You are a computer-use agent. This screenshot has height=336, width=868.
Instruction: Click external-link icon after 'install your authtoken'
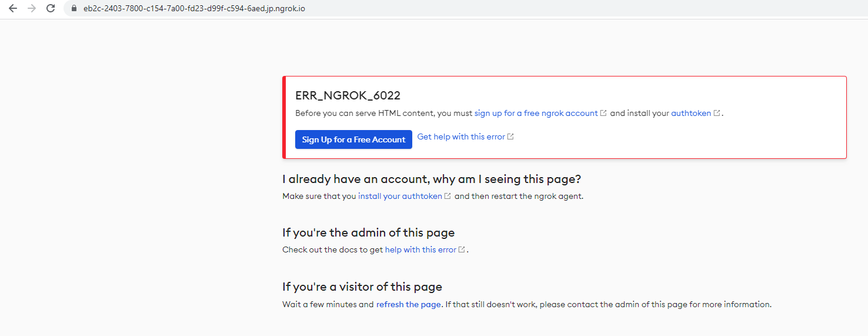448,196
